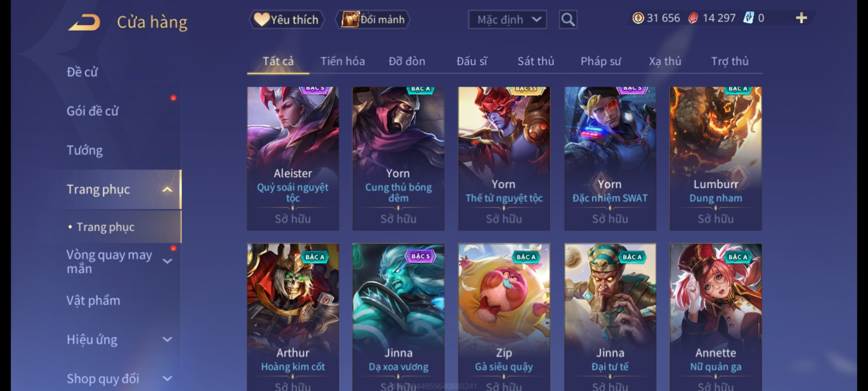
Task: Open Yêu thích favorites with heart icon
Action: click(286, 20)
